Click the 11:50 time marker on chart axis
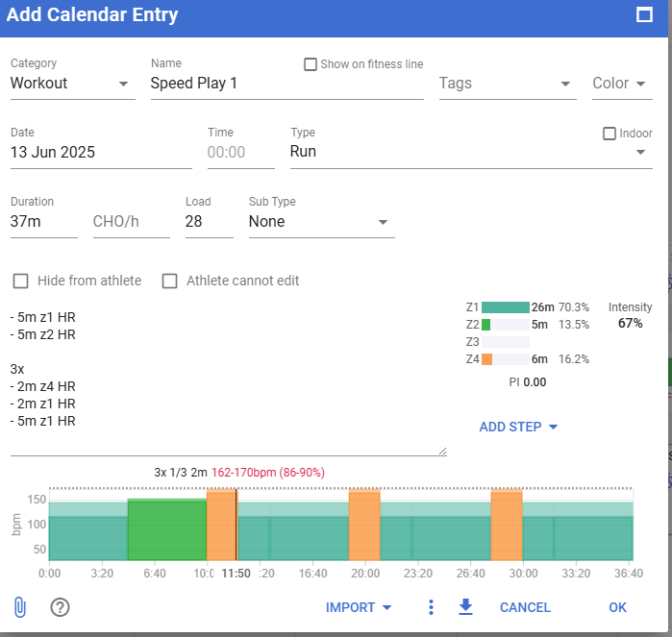The image size is (672, 637). coord(236,574)
